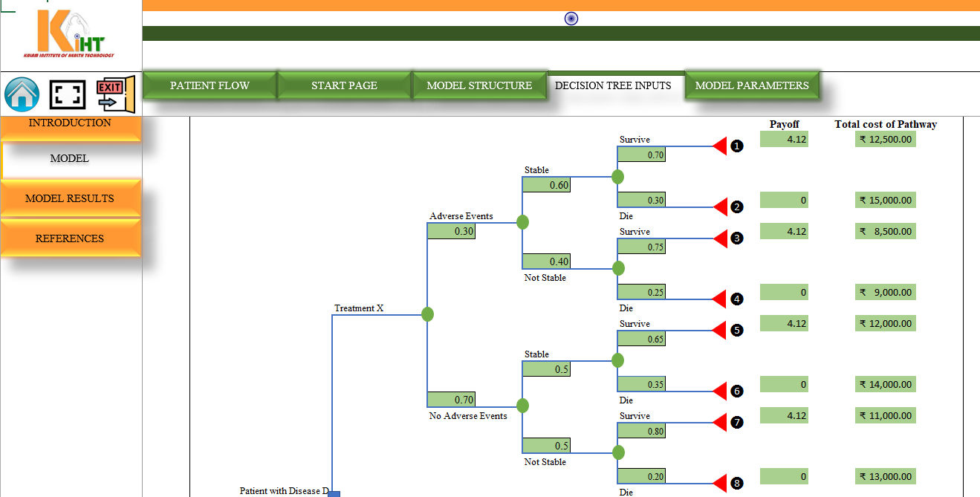Open the References section
980x497 pixels.
pyautogui.click(x=70, y=238)
